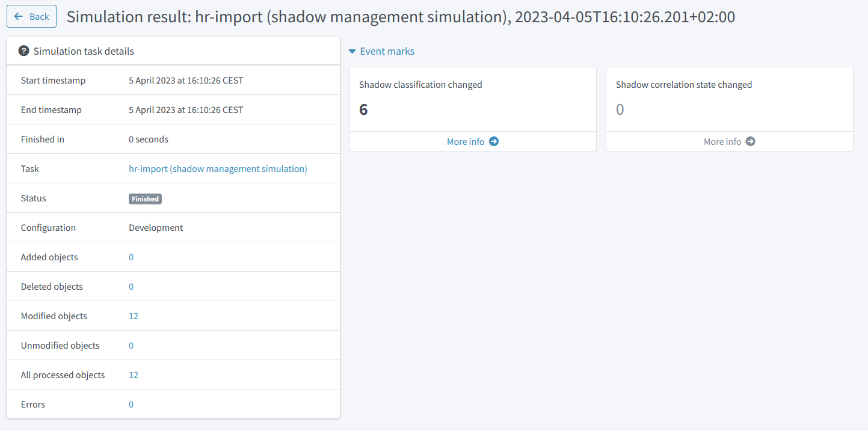Image resolution: width=868 pixels, height=431 pixels.
Task: Open More info arrow for Shadow correlation state
Action: pyautogui.click(x=750, y=141)
